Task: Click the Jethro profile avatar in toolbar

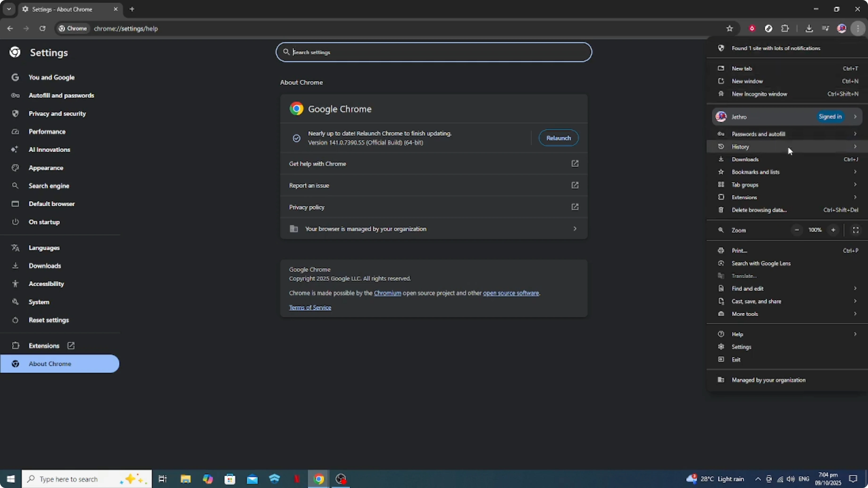Action: [x=842, y=29]
